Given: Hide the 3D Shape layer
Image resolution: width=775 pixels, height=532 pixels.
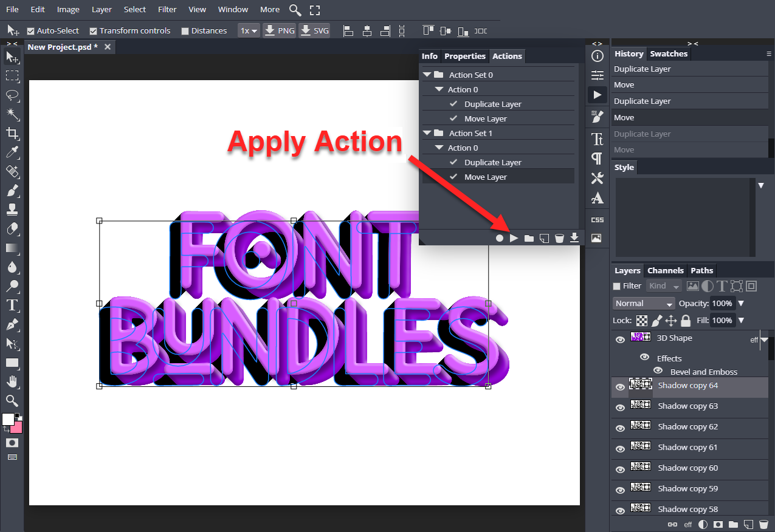Looking at the screenshot, I should pyautogui.click(x=620, y=340).
